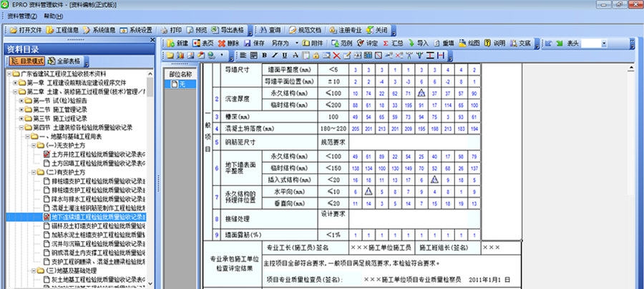This screenshot has width=644, height=289.
Task: Click the tree panel vertical scrollbar
Action: pos(150,179)
